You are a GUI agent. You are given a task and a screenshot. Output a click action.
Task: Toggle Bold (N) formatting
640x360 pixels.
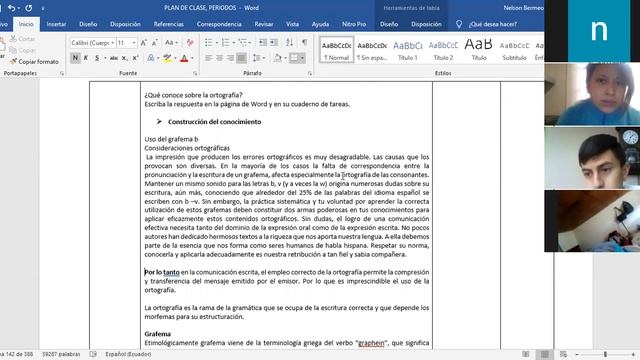coord(75,58)
